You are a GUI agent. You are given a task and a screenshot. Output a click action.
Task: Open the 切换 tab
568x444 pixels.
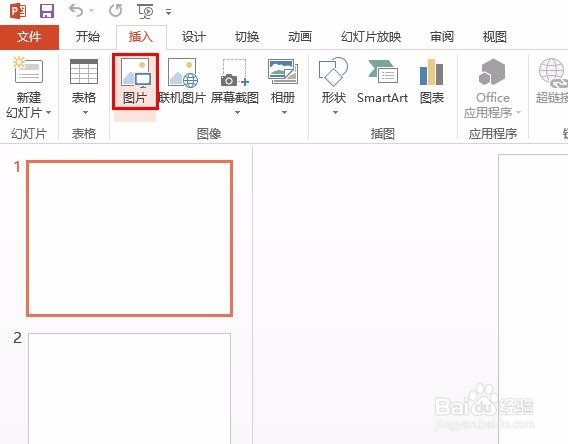tap(247, 37)
